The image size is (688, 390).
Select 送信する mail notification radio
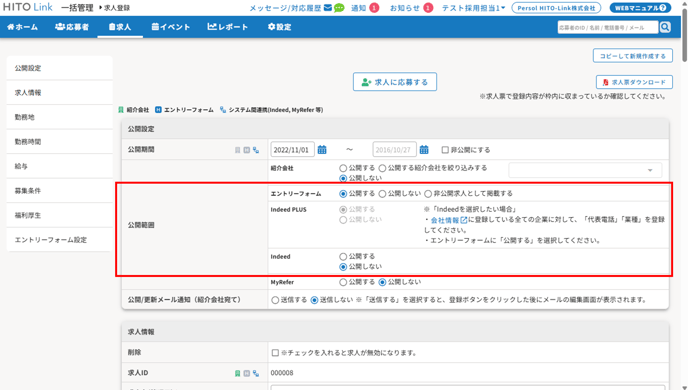(275, 300)
